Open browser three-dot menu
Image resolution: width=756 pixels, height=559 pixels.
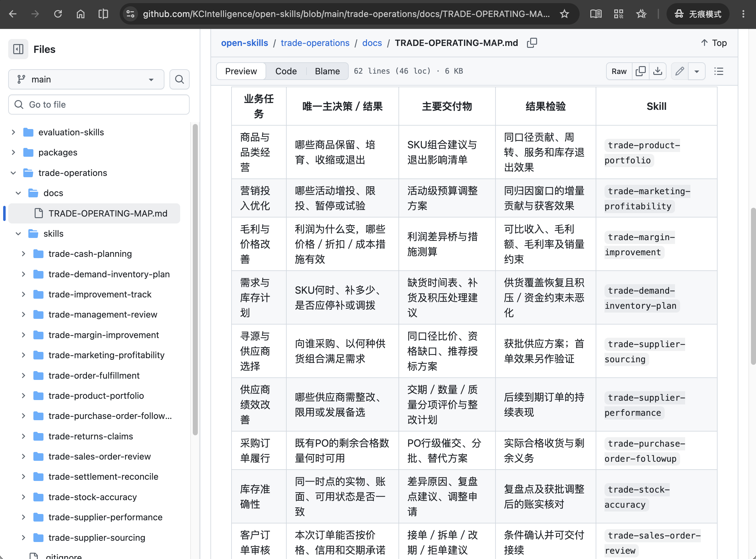[743, 14]
